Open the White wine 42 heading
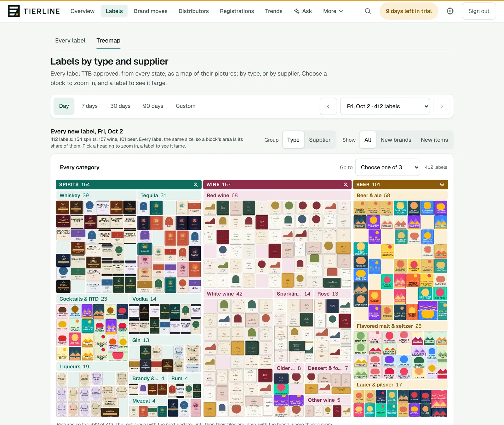Viewport: 504px width, 425px height. (238, 294)
